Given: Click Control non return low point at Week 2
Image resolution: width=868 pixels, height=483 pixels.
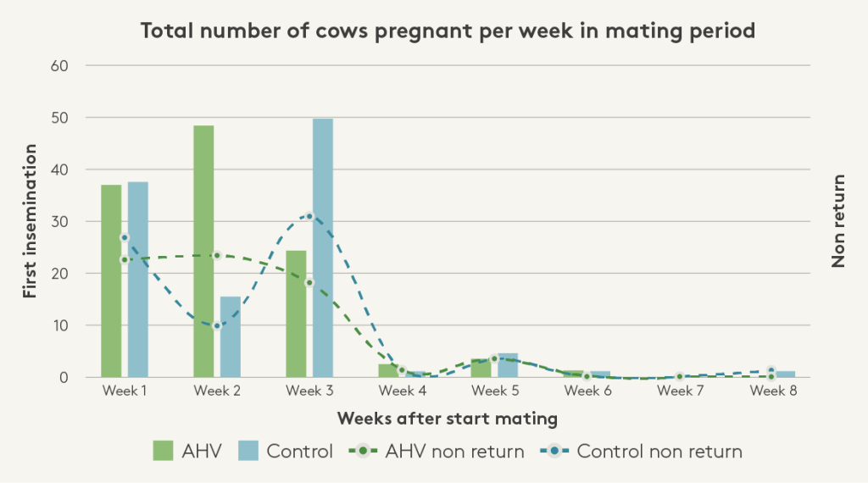Looking at the screenshot, I should pos(217,325).
